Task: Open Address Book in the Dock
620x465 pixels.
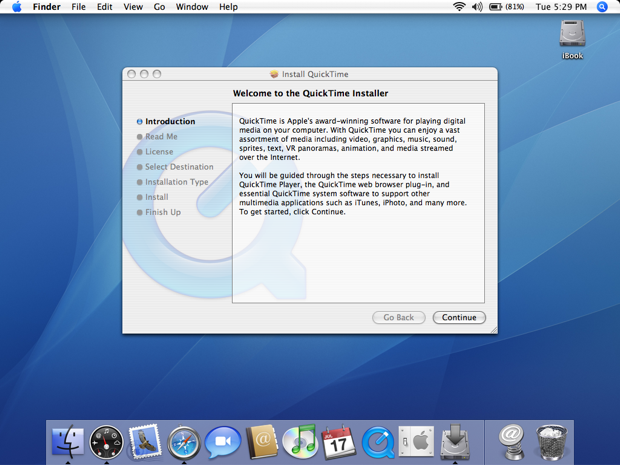Action: 261,442
